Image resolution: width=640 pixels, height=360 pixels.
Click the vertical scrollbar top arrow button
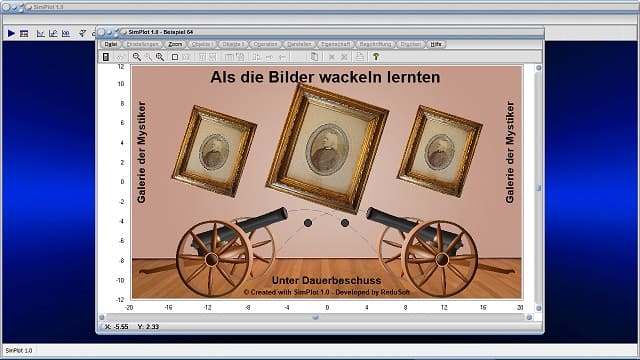(x=538, y=68)
